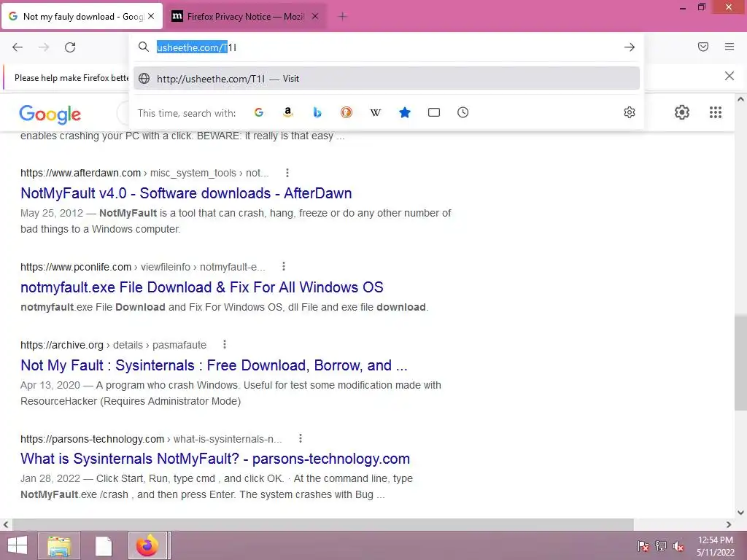Open Action Center flag tray icon

tap(643, 545)
